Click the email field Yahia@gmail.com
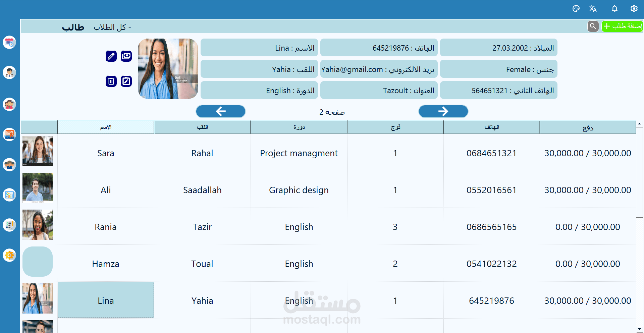 click(x=379, y=69)
